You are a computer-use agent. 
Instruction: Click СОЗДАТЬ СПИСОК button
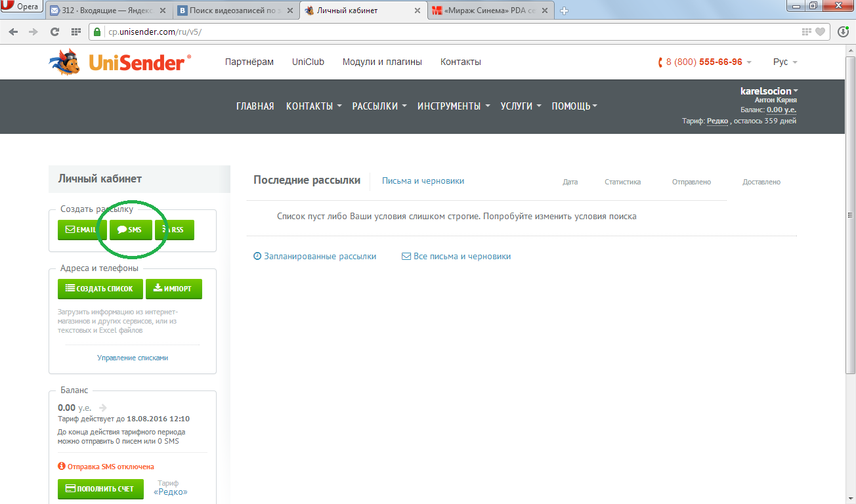point(100,289)
